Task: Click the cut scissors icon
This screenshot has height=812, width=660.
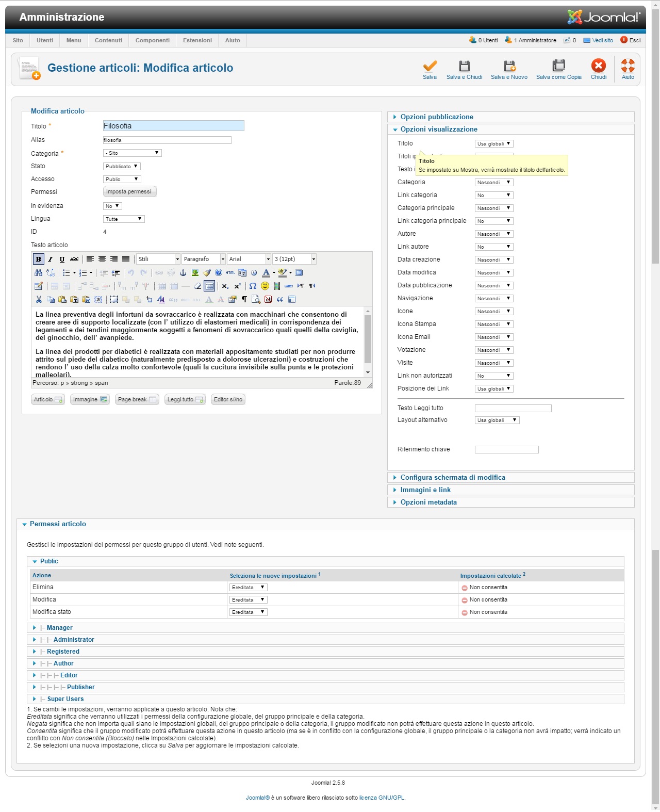Action: pyautogui.click(x=38, y=299)
